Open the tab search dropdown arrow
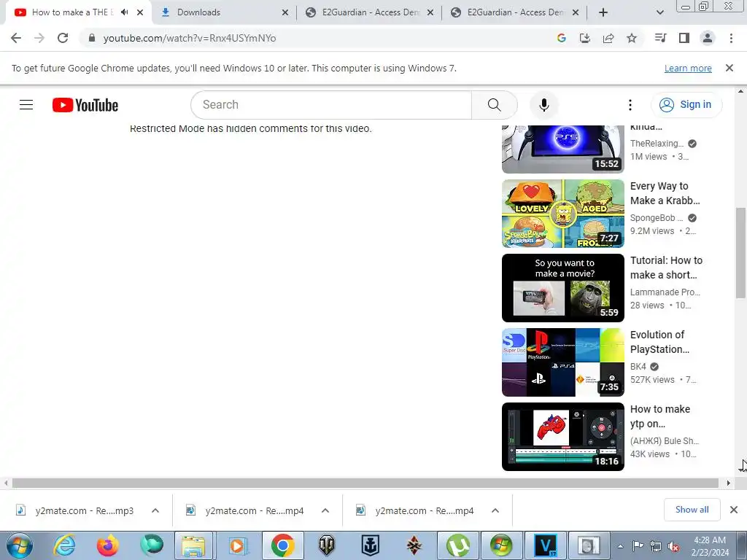The image size is (747, 560). point(659,12)
